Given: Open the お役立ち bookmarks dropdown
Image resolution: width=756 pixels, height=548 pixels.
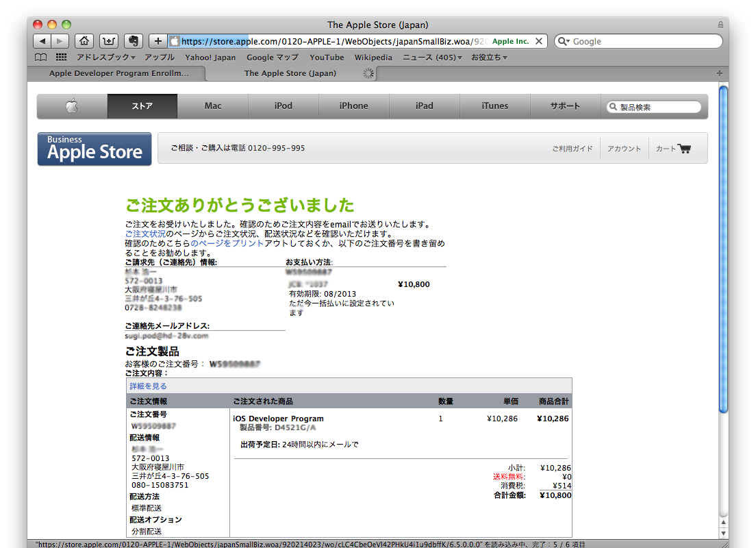Looking at the screenshot, I should (489, 58).
